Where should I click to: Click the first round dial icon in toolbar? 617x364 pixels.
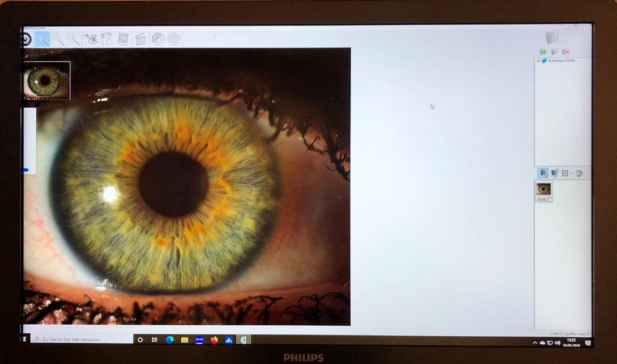[x=158, y=39]
